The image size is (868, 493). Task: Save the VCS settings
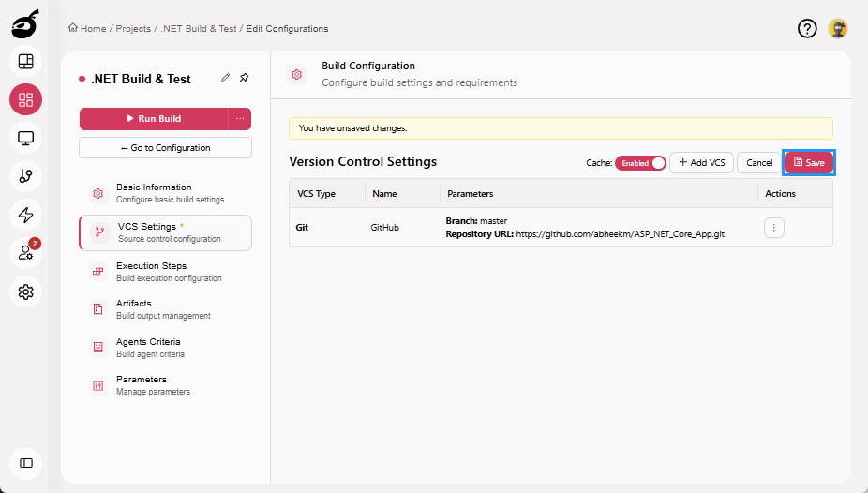point(809,163)
